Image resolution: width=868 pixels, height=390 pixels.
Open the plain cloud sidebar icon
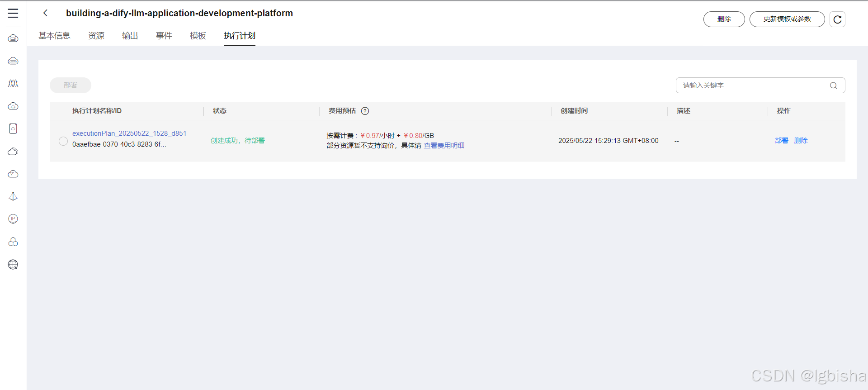point(13,151)
